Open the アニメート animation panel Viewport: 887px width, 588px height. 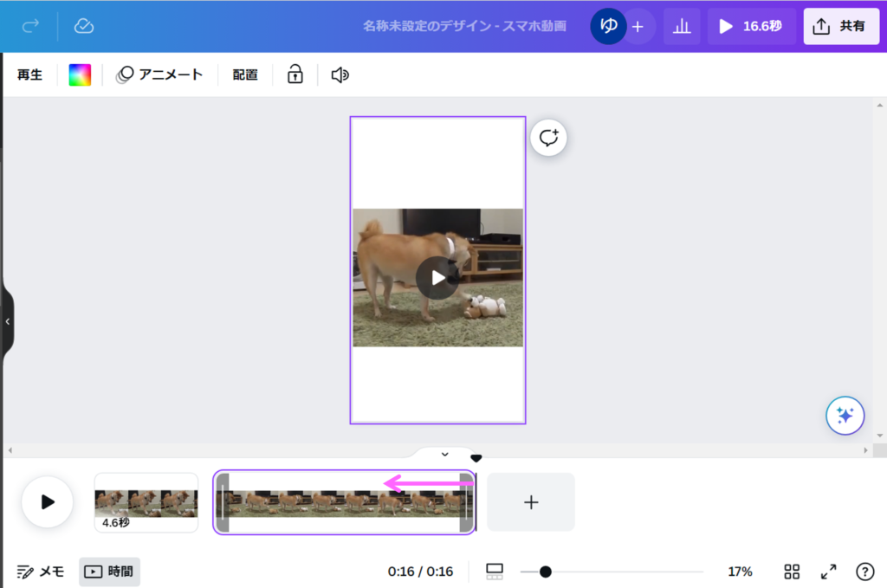pos(159,75)
